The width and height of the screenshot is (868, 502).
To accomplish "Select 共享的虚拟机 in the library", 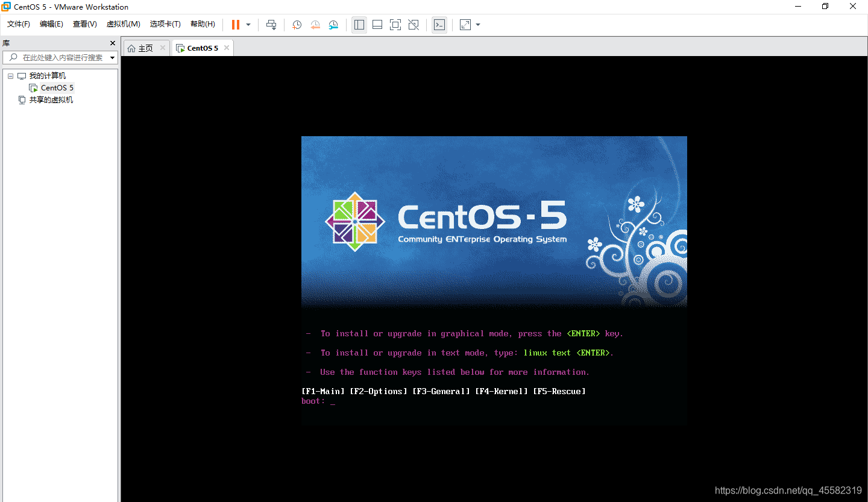I will pos(51,100).
